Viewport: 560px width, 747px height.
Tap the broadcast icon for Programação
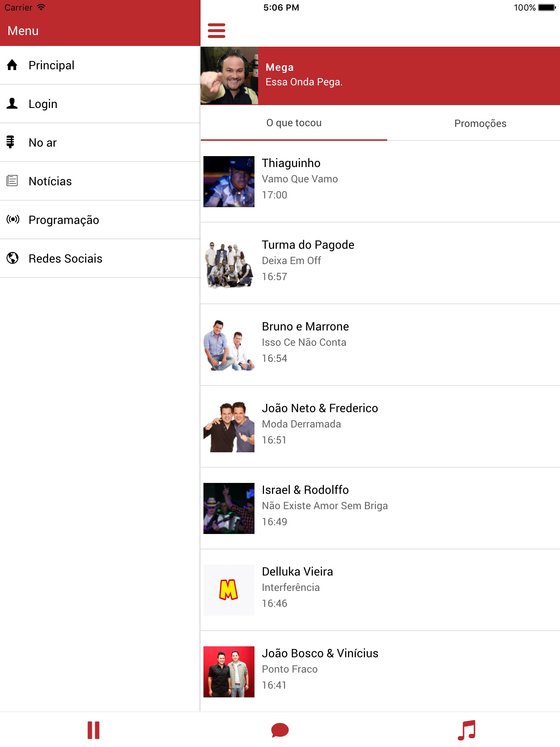click(13, 220)
